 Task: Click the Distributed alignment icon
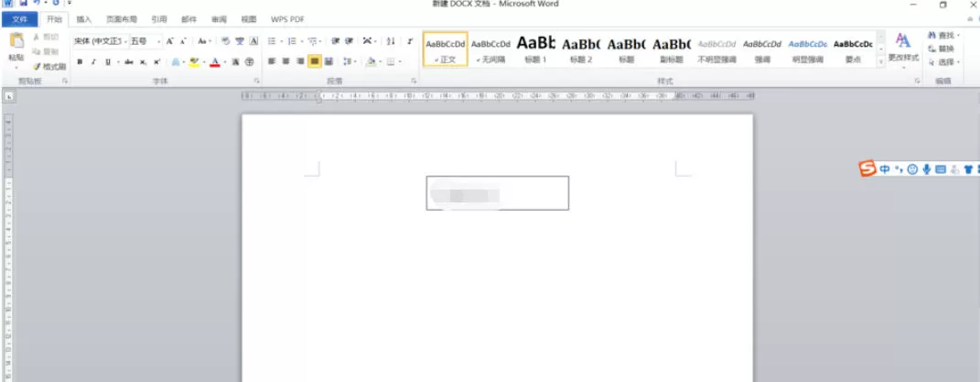pos(328,61)
